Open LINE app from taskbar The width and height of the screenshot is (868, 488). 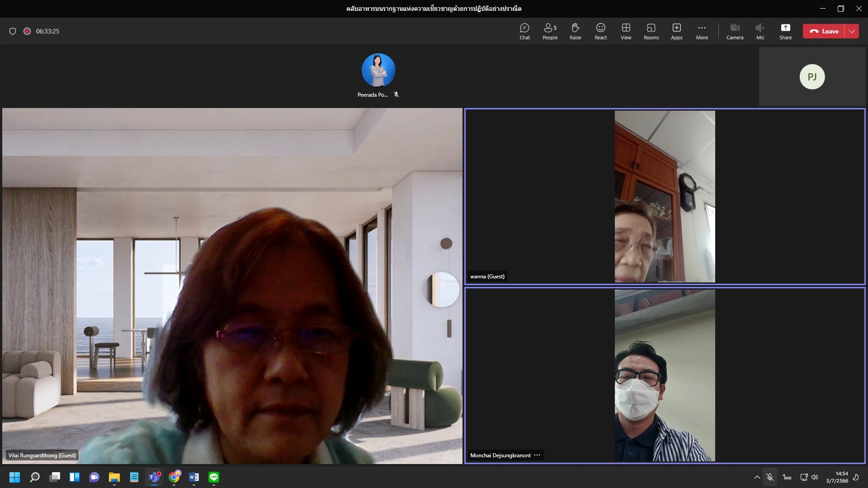click(x=214, y=477)
